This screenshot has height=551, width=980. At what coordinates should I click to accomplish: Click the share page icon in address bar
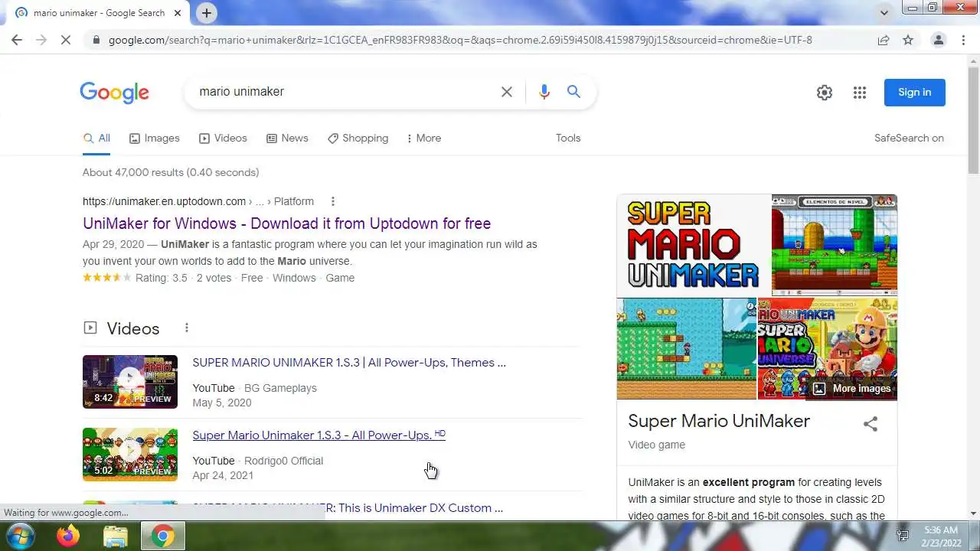[884, 40]
